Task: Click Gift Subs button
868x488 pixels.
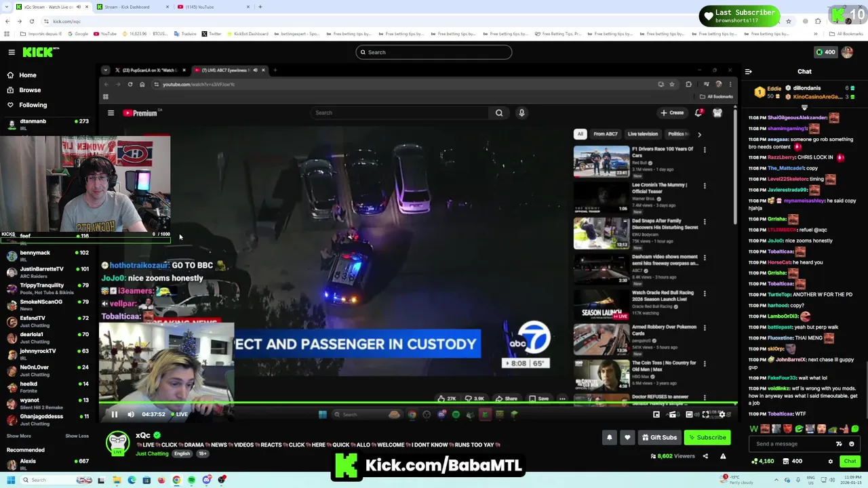Action: (660, 437)
